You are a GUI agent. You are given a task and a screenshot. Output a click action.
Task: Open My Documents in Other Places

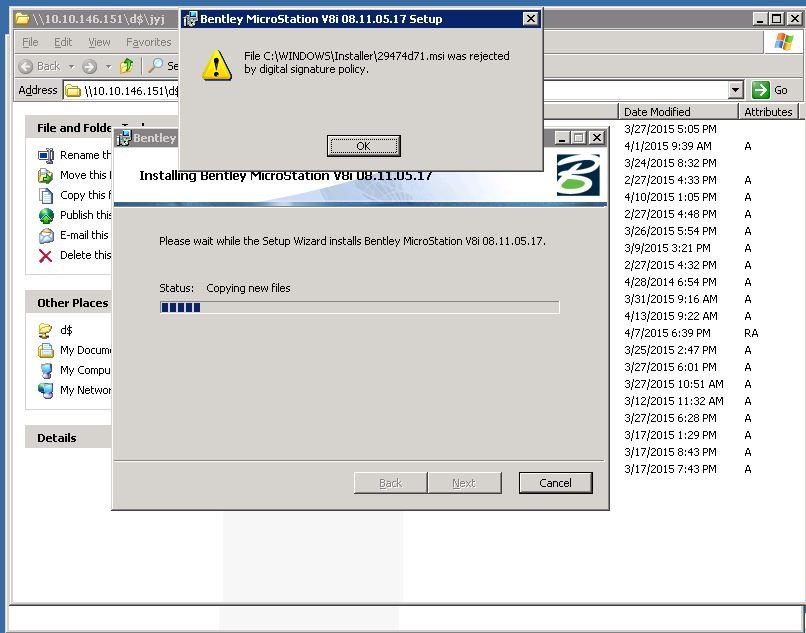point(85,350)
